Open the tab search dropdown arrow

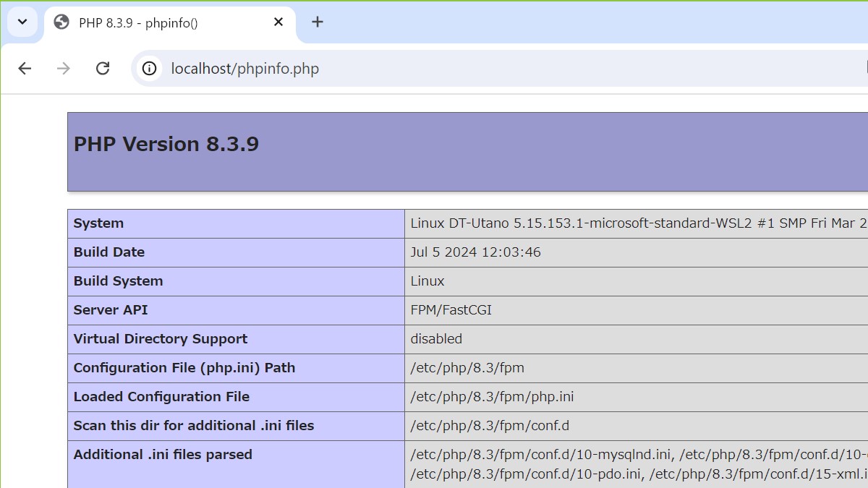(22, 22)
